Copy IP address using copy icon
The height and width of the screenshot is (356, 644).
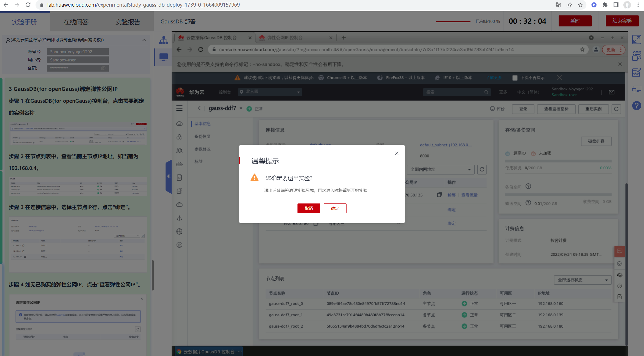(439, 195)
